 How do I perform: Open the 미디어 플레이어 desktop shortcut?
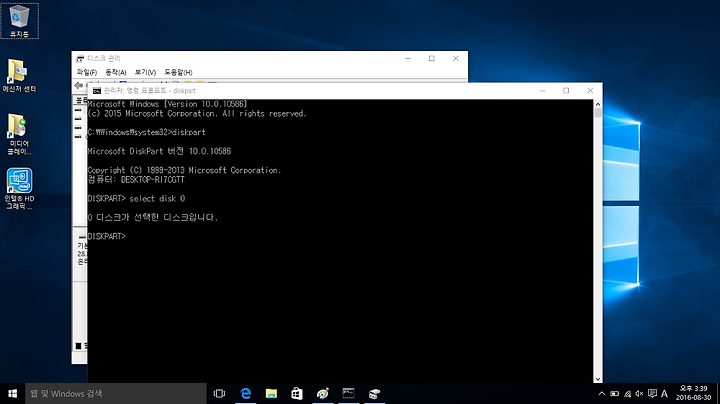coord(19,134)
